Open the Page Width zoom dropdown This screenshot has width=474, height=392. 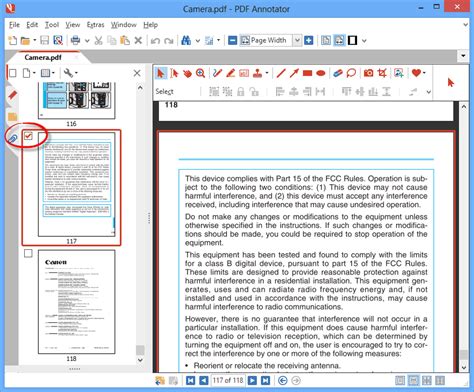[x=297, y=41]
